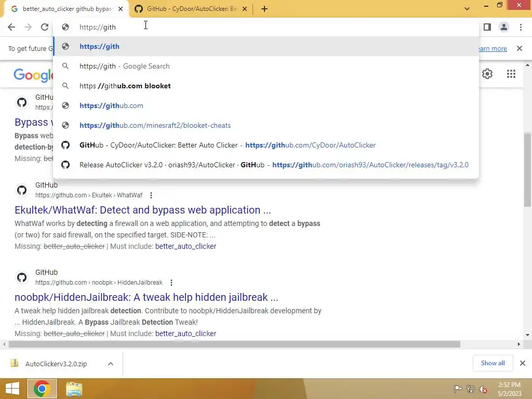Open Chrome's three-dot menu
The image size is (532, 399).
pyautogui.click(x=521, y=27)
